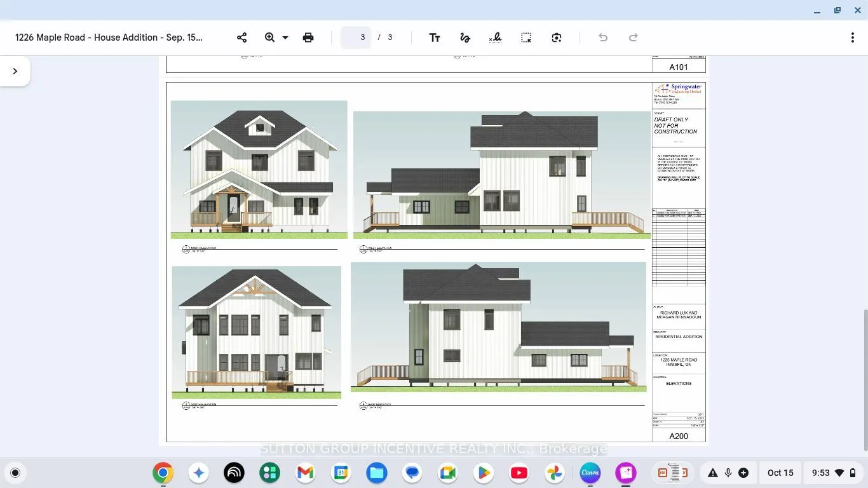Viewport: 868px width, 488px height.
Task: Print the house addition document
Action: click(x=308, y=37)
